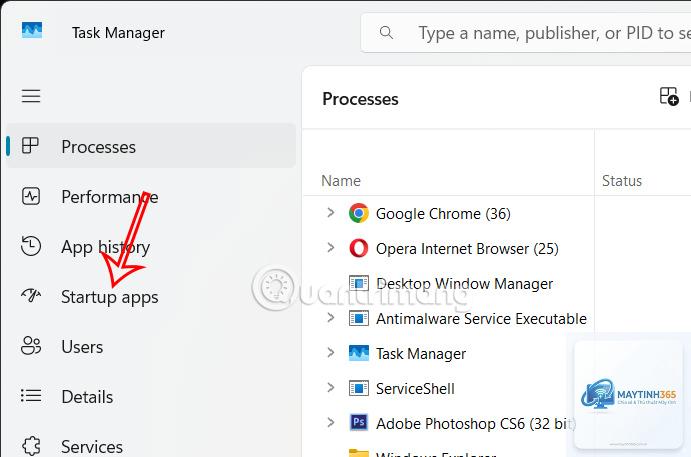Open the App history page
This screenshot has width=691, height=457.
(x=106, y=247)
